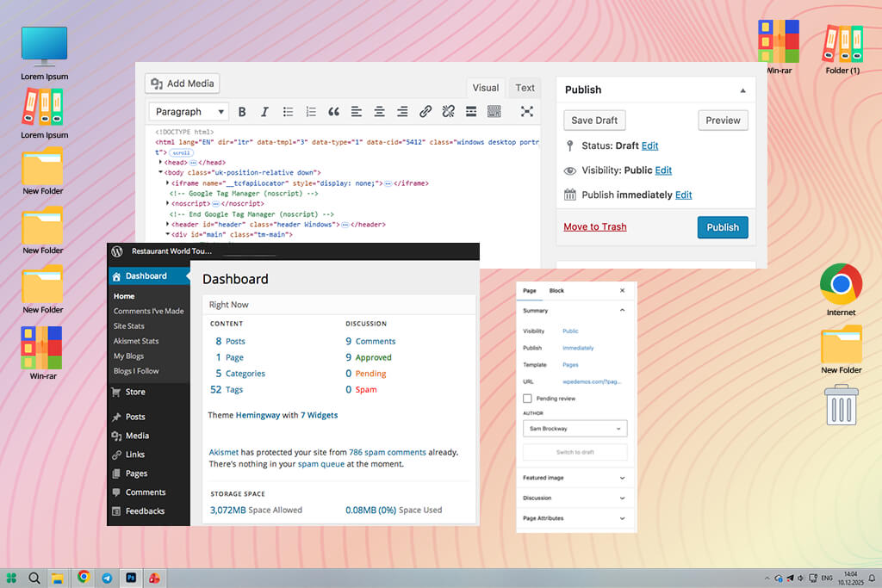Edit the Publish immediately link
Viewport: 882px width, 588px height.
[683, 195]
